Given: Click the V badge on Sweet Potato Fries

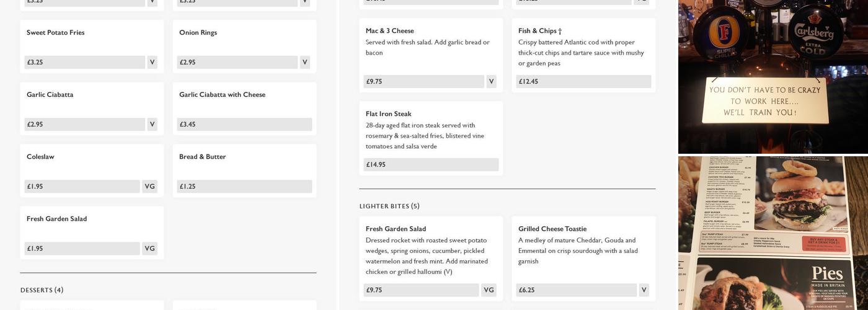Looking at the screenshot, I should pos(152,62).
